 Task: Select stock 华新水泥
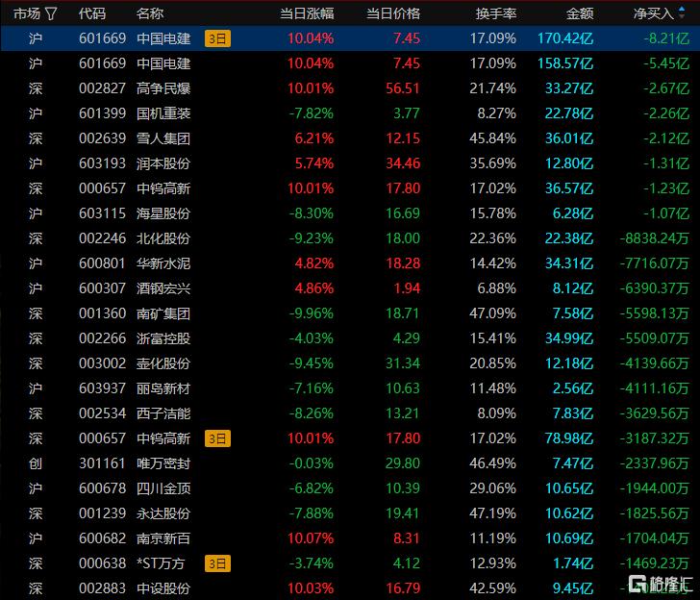[x=163, y=263]
